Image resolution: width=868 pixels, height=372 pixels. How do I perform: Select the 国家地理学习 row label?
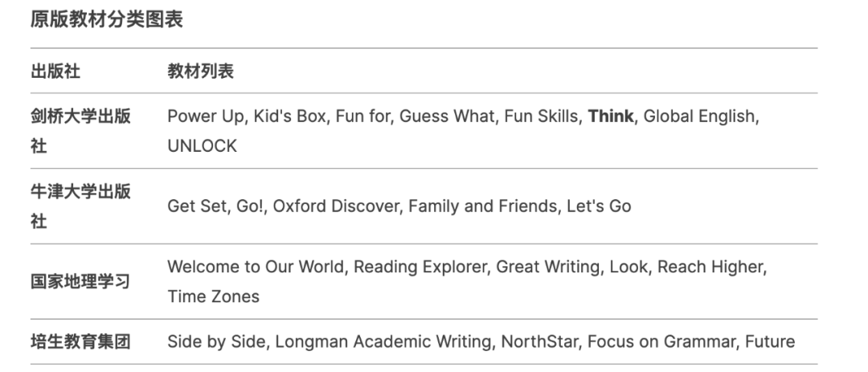81,281
